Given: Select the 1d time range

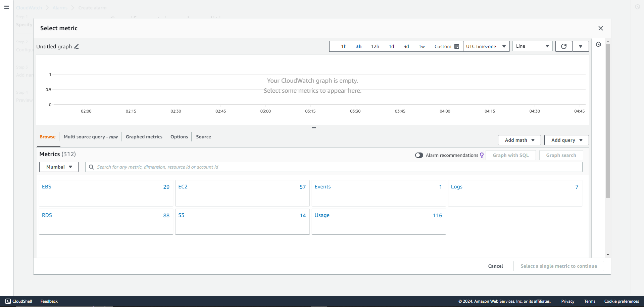Looking at the screenshot, I should click(391, 46).
